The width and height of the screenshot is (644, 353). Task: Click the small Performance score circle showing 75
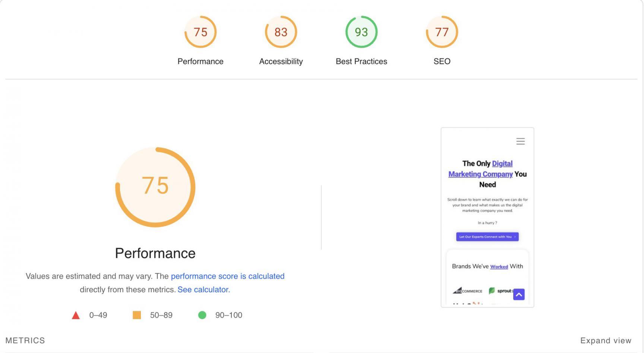tap(201, 32)
